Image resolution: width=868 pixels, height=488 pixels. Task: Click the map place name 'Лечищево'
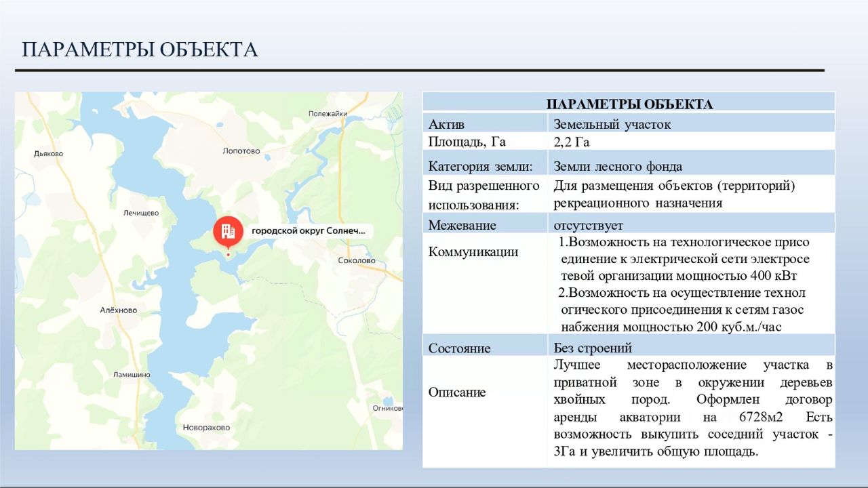[x=141, y=213]
